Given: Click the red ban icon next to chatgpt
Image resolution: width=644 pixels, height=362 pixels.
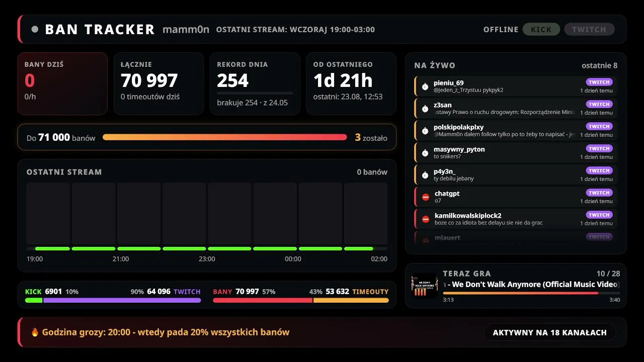Looking at the screenshot, I should [x=426, y=197].
